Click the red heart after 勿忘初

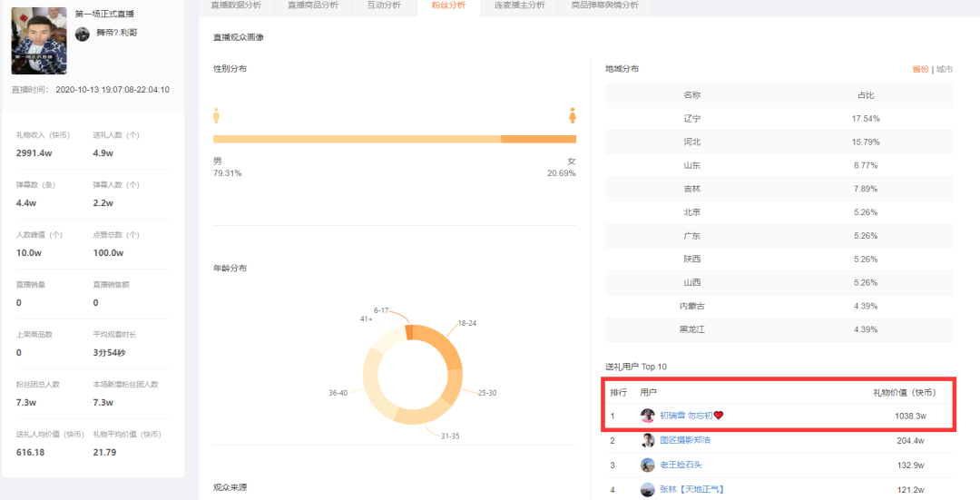tap(719, 416)
